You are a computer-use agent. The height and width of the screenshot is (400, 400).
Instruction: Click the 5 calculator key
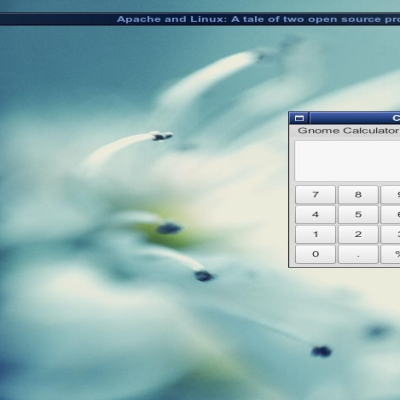coord(358,214)
